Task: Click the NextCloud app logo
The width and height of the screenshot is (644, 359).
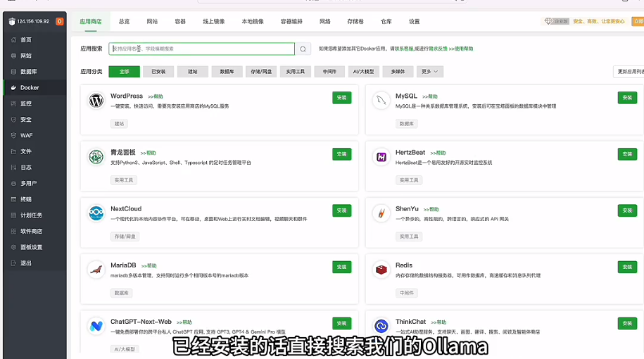Action: 96,213
